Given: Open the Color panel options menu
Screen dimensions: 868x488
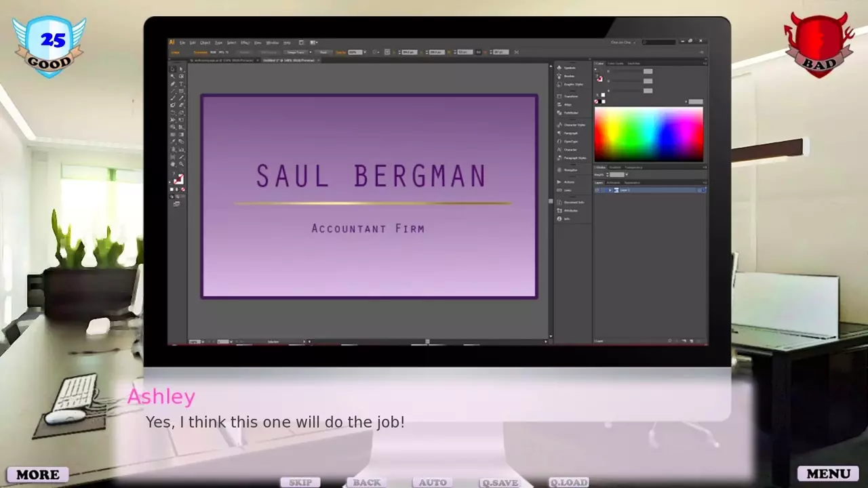Looking at the screenshot, I should click(x=705, y=63).
